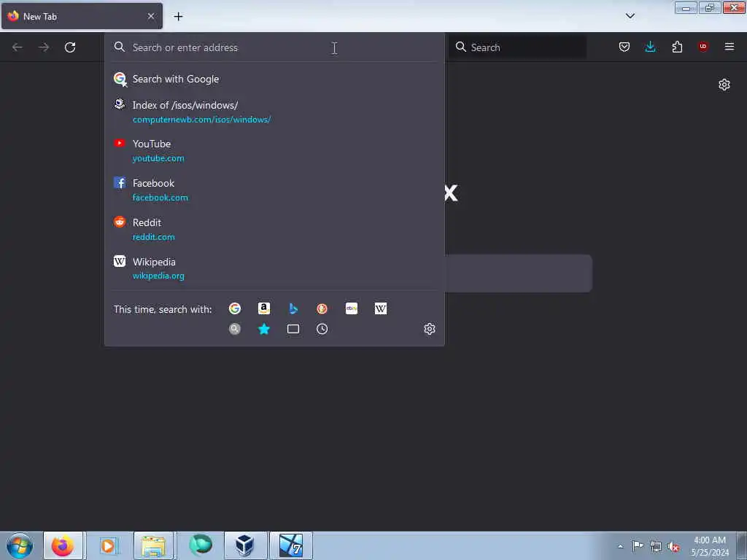Screen dimensions: 747x560
Task: Open a new tab with plus button
Action: (x=178, y=16)
